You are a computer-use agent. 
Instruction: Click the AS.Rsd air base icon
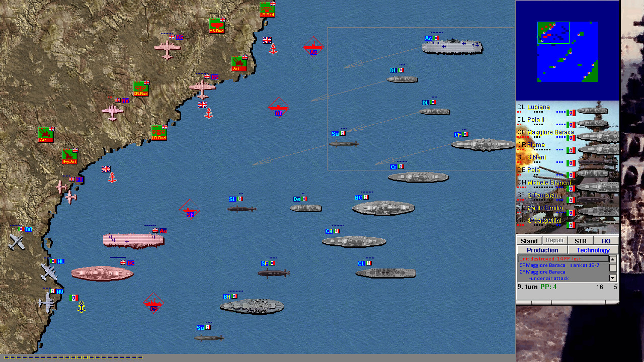[216, 25]
